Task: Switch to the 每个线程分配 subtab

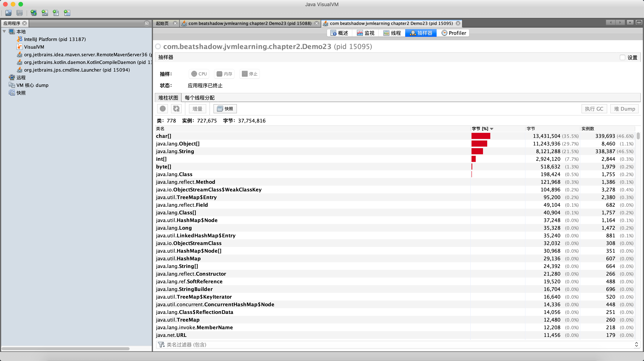Action: 200,98
